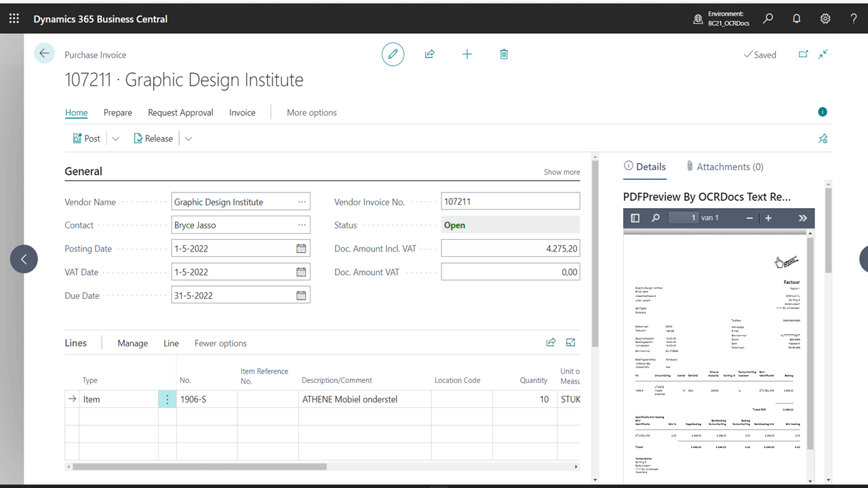The image size is (868, 488).
Task: Click the Vendor Invoice No. field
Action: coord(510,201)
